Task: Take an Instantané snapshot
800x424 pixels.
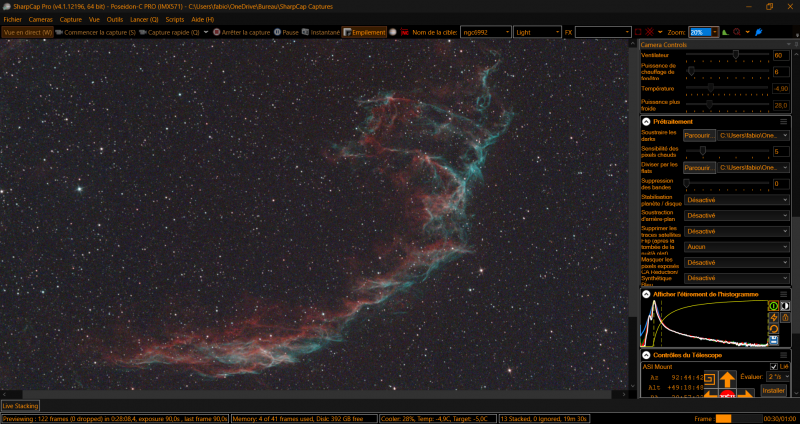Action: click(320, 32)
